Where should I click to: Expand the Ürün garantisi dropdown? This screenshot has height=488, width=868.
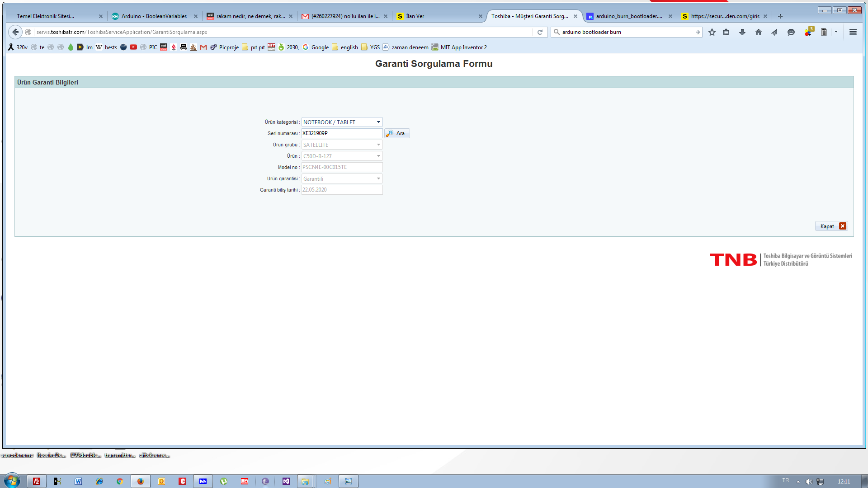coord(342,179)
